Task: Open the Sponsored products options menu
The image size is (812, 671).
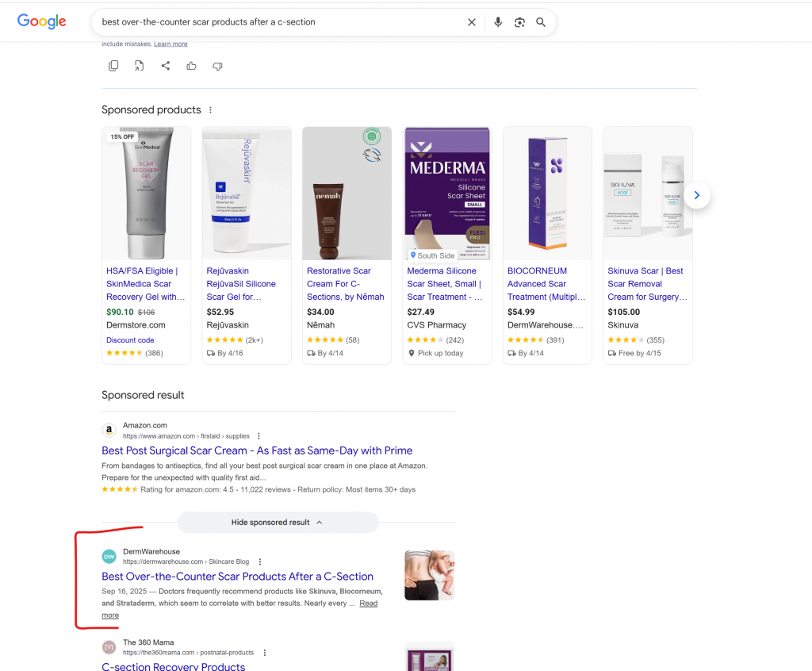Action: [210, 109]
